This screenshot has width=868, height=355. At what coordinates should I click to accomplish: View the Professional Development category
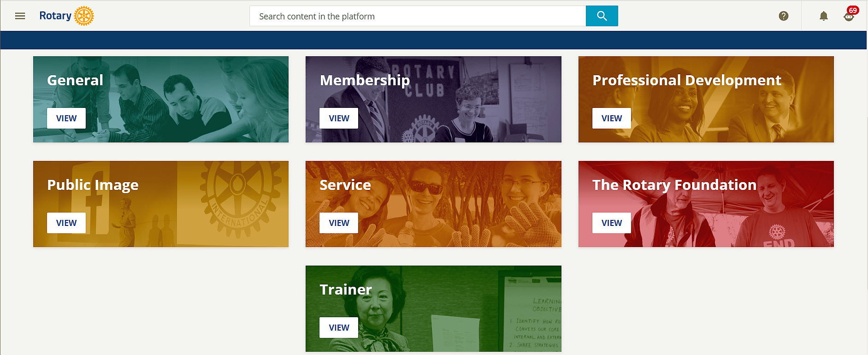(611, 118)
